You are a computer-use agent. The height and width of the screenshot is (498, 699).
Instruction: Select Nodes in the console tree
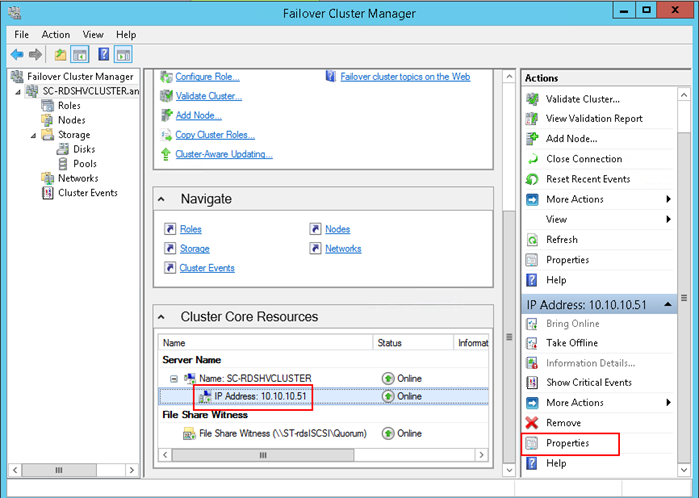pos(72,120)
